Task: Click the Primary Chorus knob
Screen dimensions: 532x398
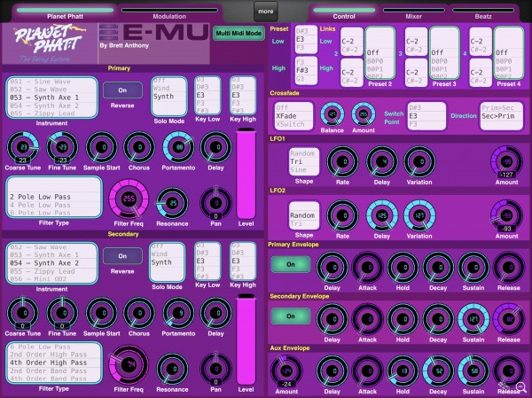Action: tap(139, 147)
